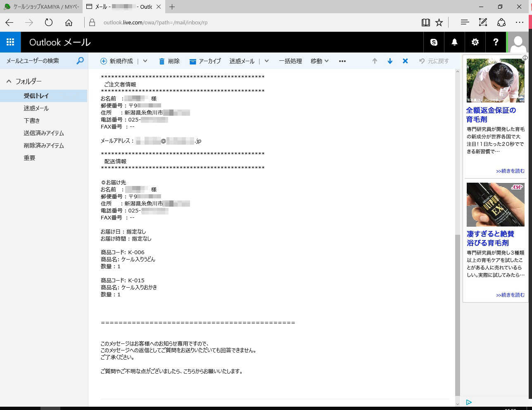Switch to the ケールショップKAMIYA browser tab

[x=41, y=7]
